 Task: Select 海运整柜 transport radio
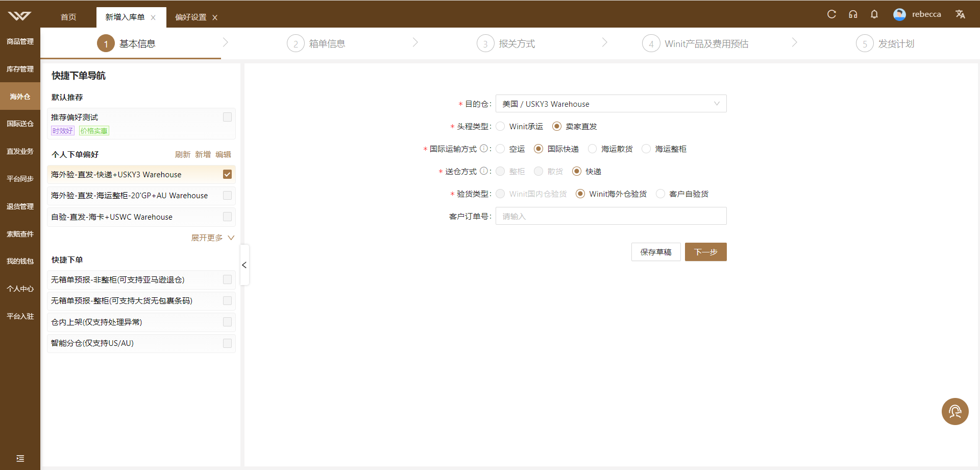coord(646,149)
